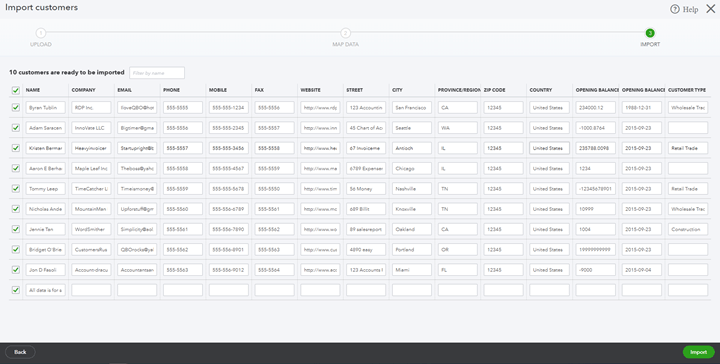Uncheck the Jon D Fasoli row checkbox
This screenshot has height=364, width=720.
tap(16, 270)
